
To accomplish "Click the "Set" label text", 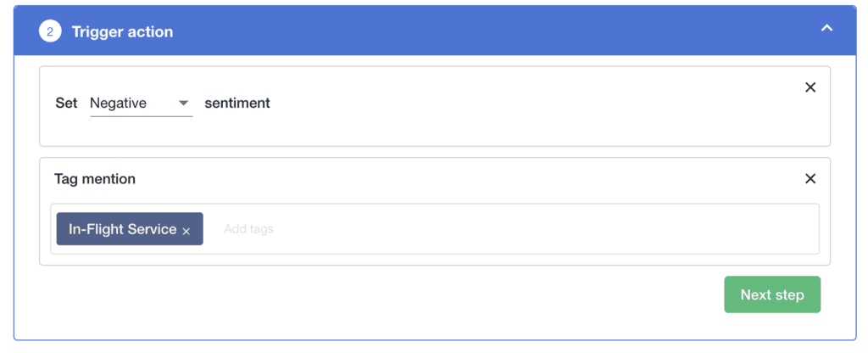I will point(66,104).
